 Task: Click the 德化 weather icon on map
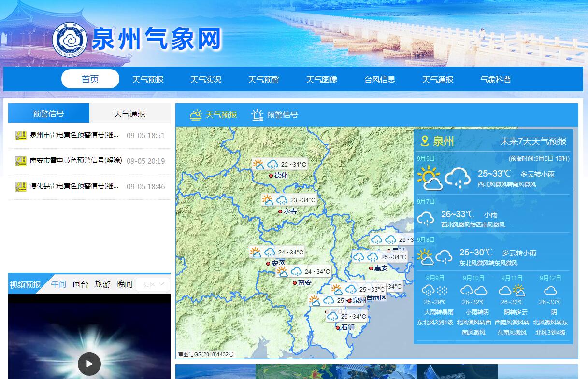[x=266, y=164]
